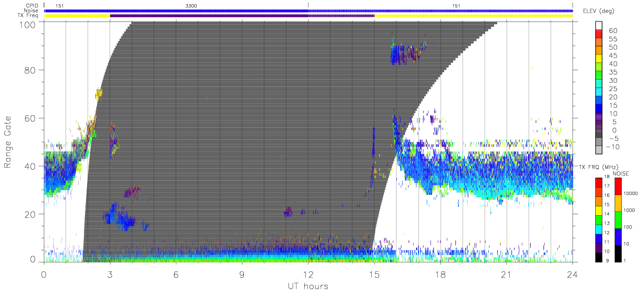This screenshot has width=644, height=297.
Task: Click the 35 label on the ELEV colorbar
Action: pyautogui.click(x=613, y=72)
